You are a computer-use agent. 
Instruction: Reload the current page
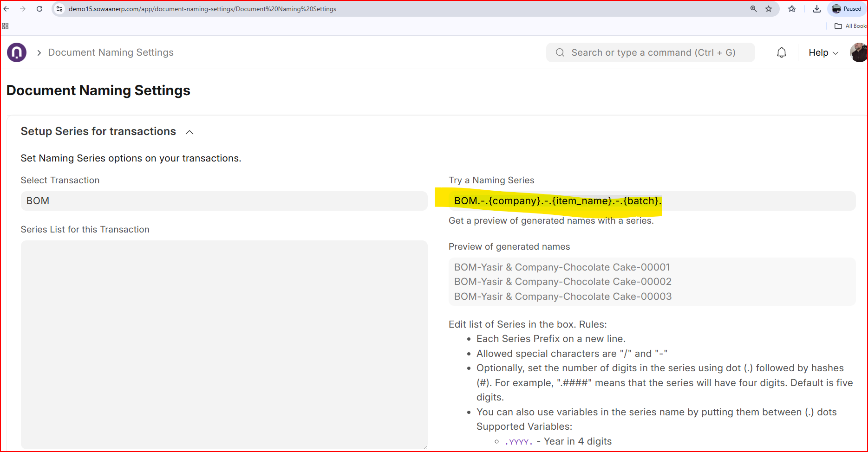tap(39, 9)
